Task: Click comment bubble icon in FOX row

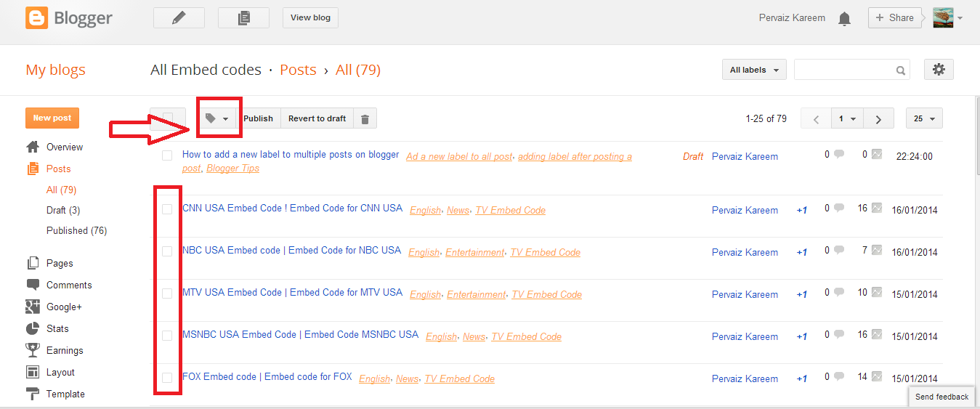Action: pyautogui.click(x=839, y=377)
